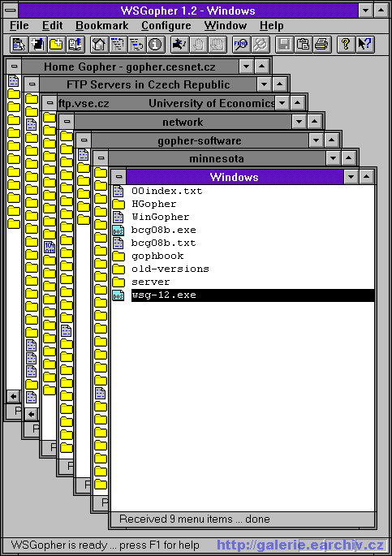
Task: Select wsg-12.exe in the Windows list
Action: click(252, 295)
